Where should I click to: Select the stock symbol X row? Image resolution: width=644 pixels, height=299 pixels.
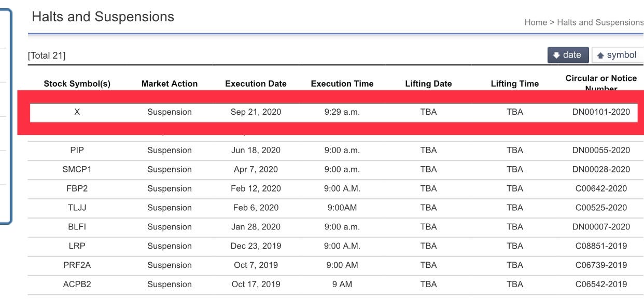[333, 112]
